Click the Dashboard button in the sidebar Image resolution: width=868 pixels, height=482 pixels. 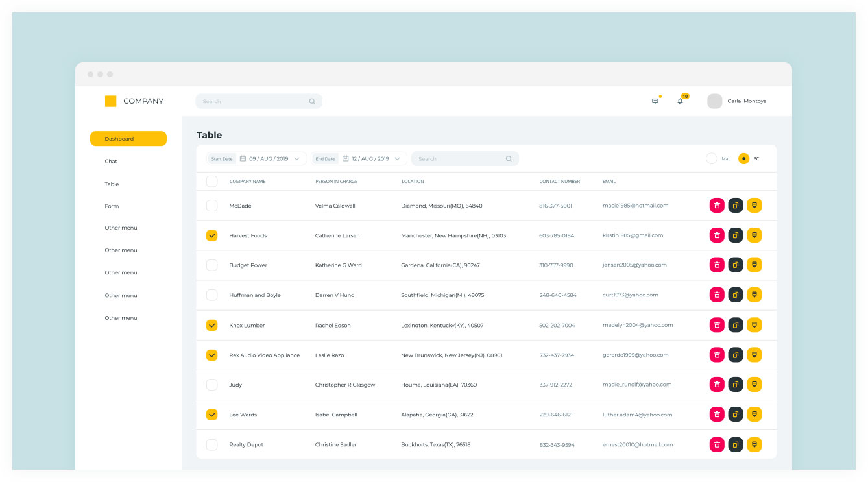click(x=128, y=139)
